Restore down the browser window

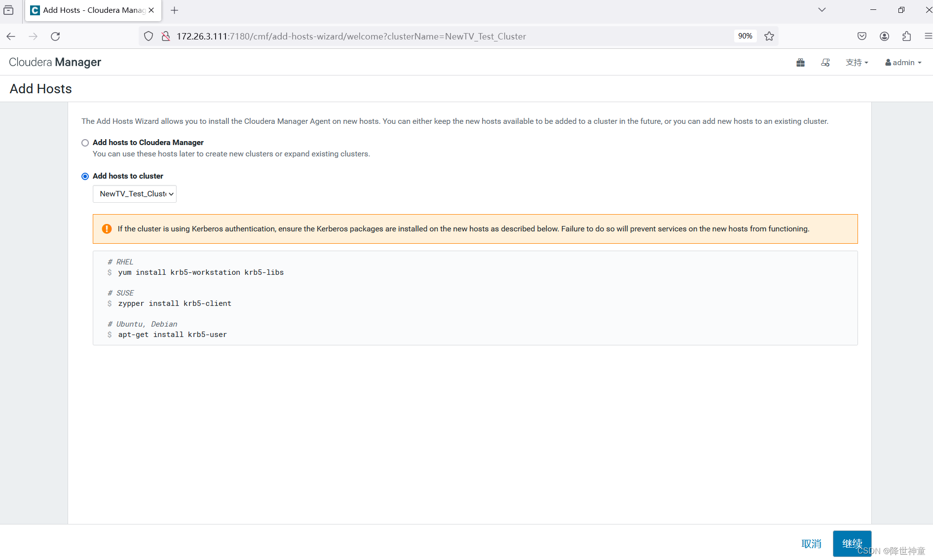pos(901,10)
